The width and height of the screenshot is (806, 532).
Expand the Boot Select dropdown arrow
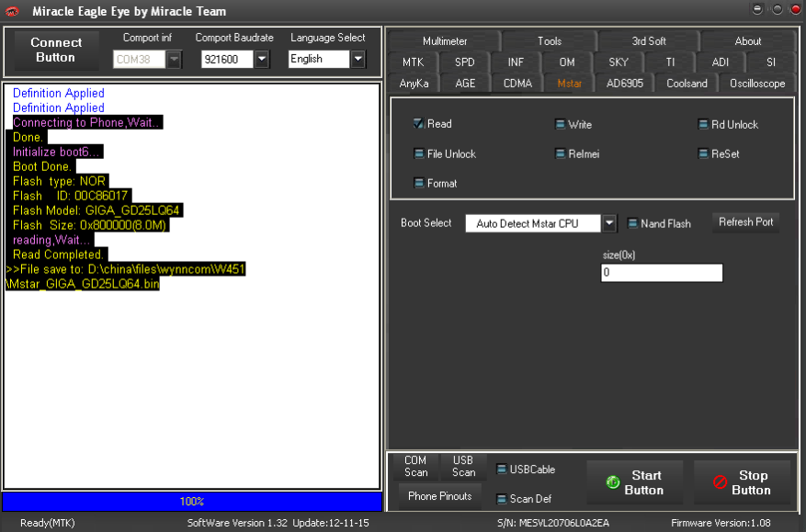point(609,223)
